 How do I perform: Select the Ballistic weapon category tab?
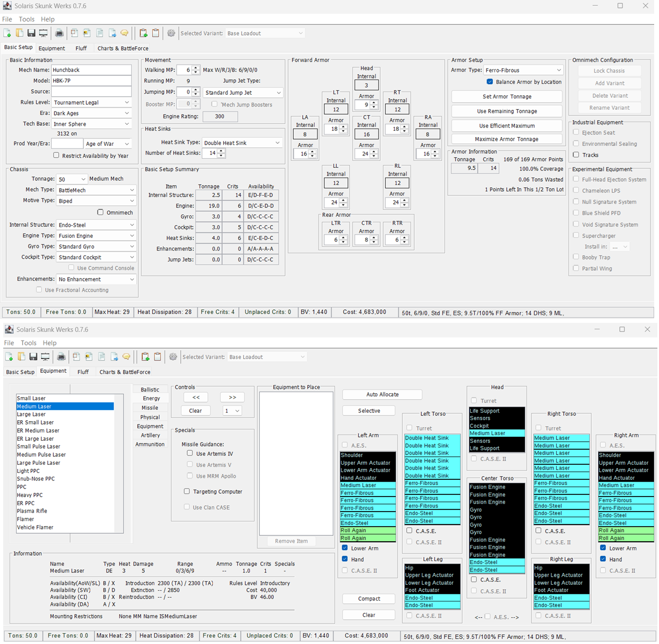(x=150, y=390)
